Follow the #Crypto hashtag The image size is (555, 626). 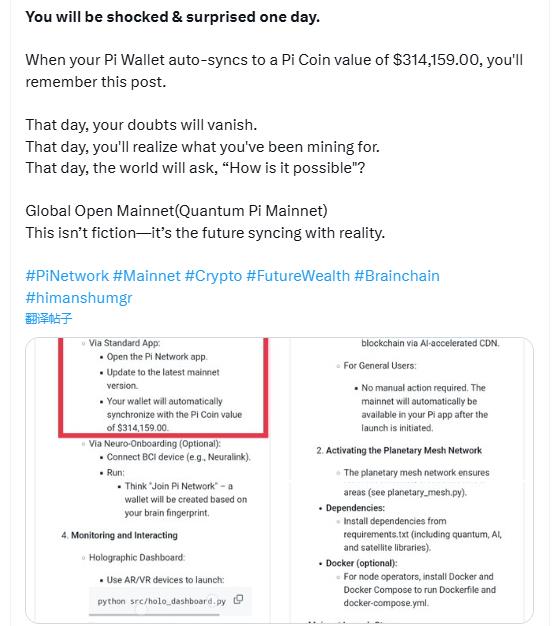pyautogui.click(x=213, y=276)
